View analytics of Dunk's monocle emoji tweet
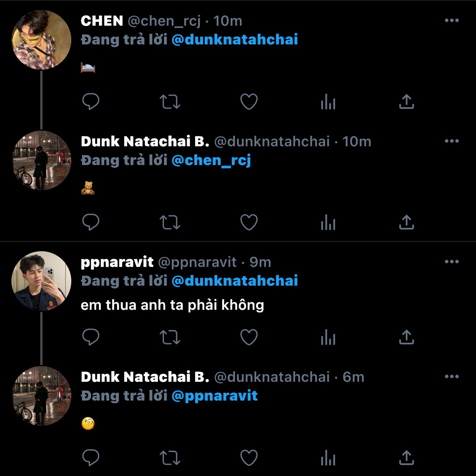476x476 pixels. click(328, 458)
